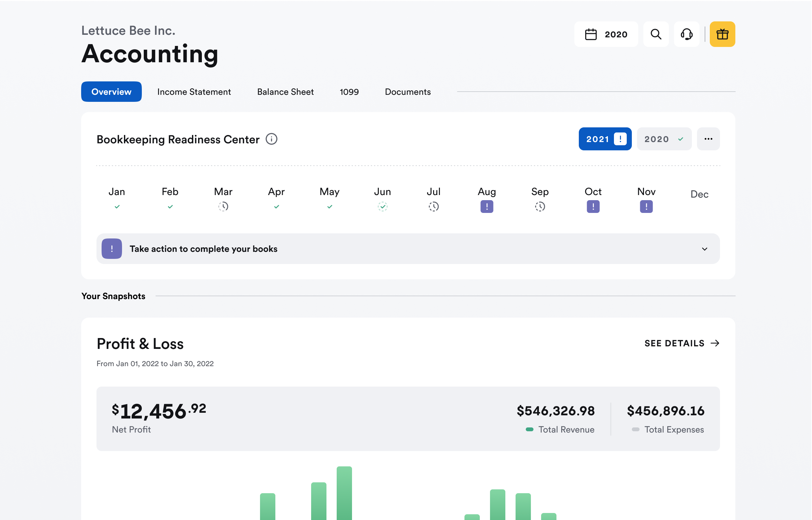Click the pending clock icon under Mar
The width and height of the screenshot is (812, 520).
point(223,206)
